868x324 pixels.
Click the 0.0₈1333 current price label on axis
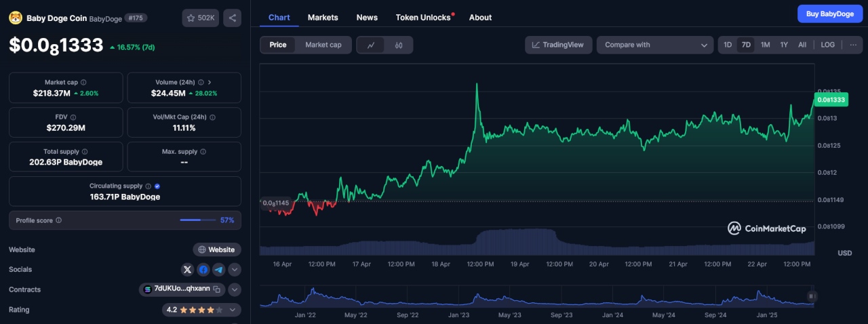831,100
